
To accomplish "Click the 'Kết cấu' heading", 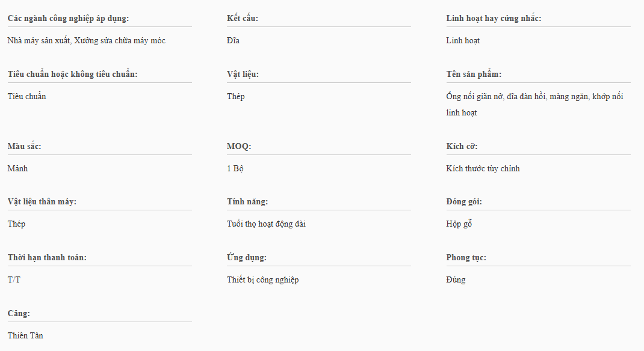I will 243,19.
